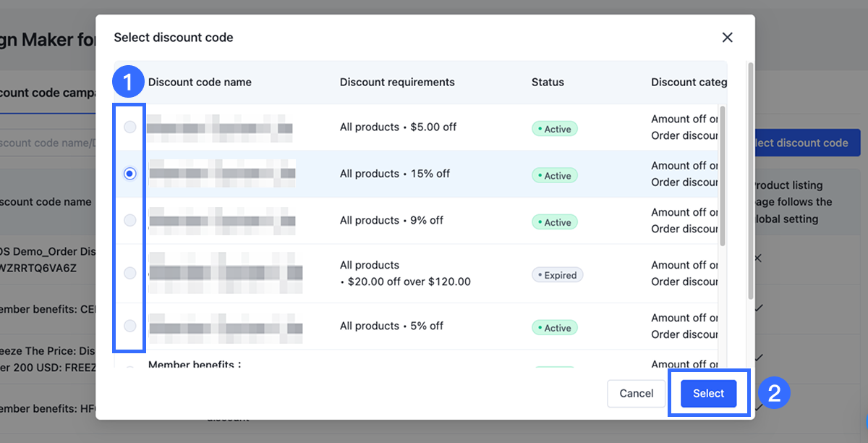
Task: Pick the $20.00 off over $120.00 radio button
Action: [130, 273]
